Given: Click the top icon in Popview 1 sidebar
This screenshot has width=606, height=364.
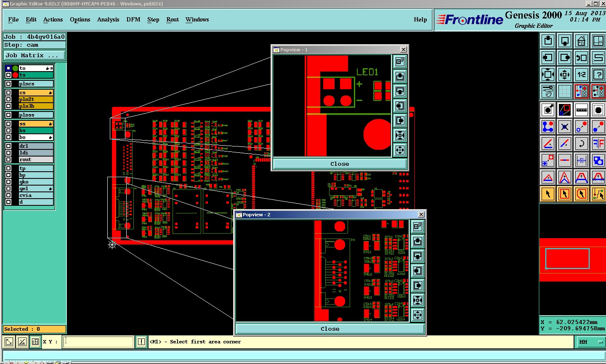Looking at the screenshot, I should tap(400, 62).
